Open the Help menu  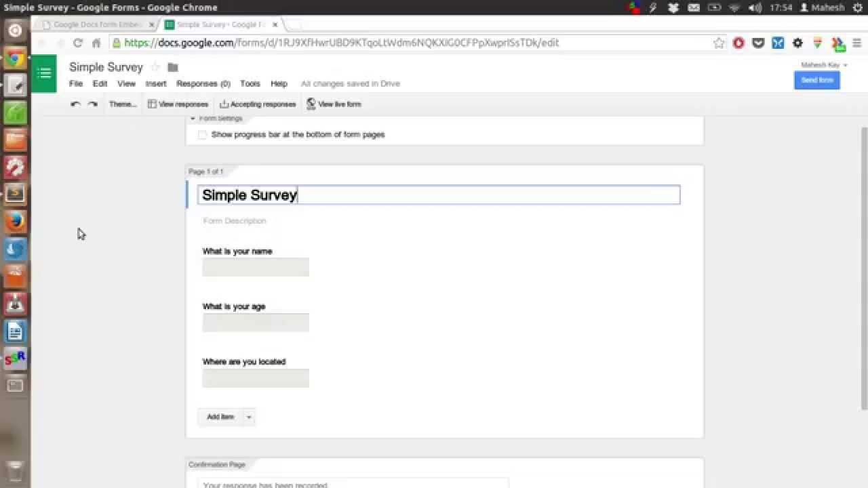(279, 83)
